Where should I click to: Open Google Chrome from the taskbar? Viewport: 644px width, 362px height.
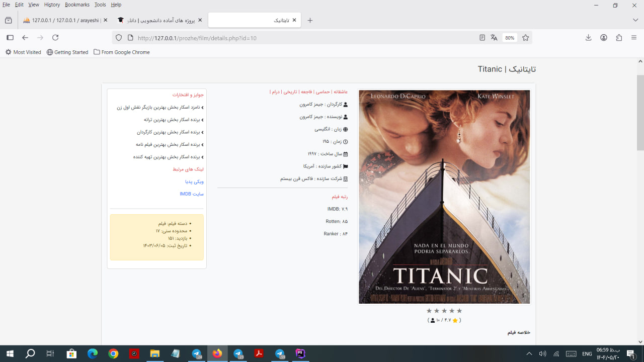(113, 353)
